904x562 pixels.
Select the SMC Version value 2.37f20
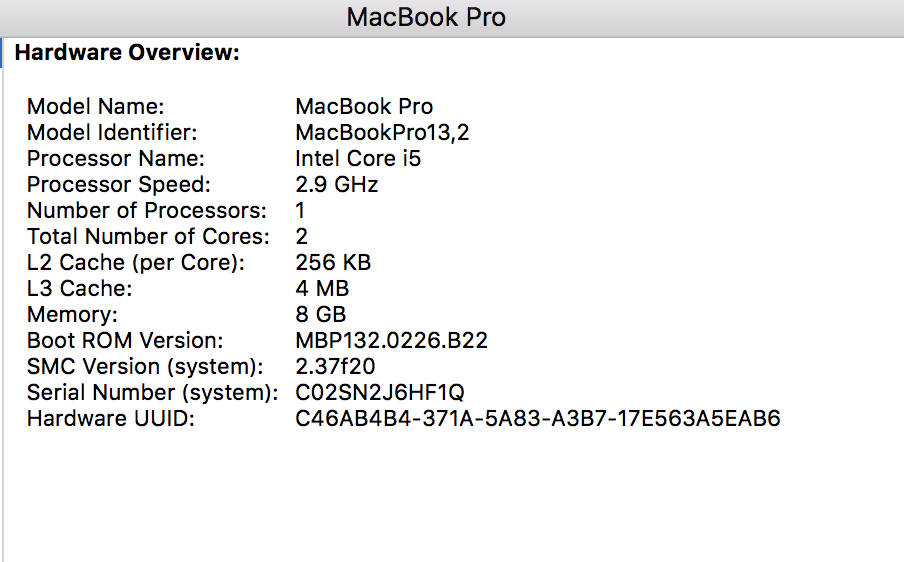(335, 366)
